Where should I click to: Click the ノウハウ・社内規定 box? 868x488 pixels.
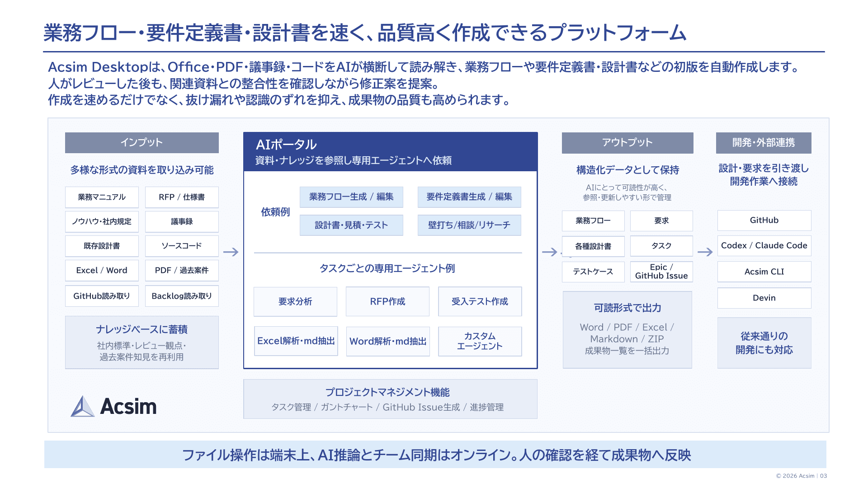(102, 221)
